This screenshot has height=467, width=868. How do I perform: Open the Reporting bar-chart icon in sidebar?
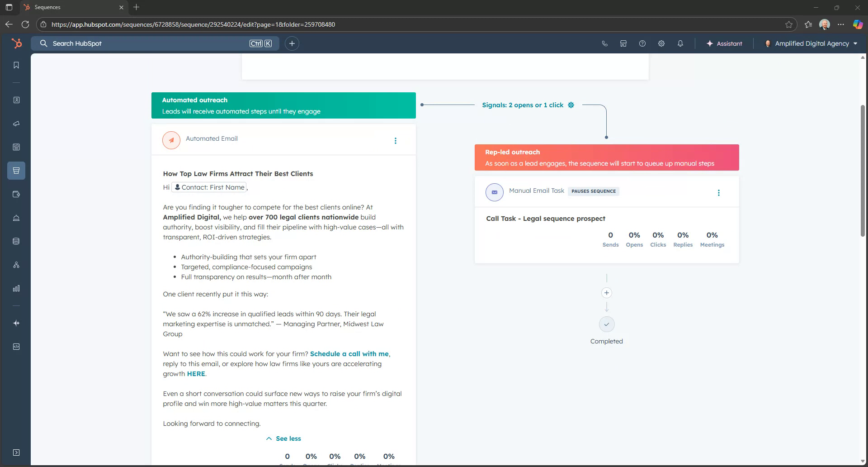click(16, 288)
